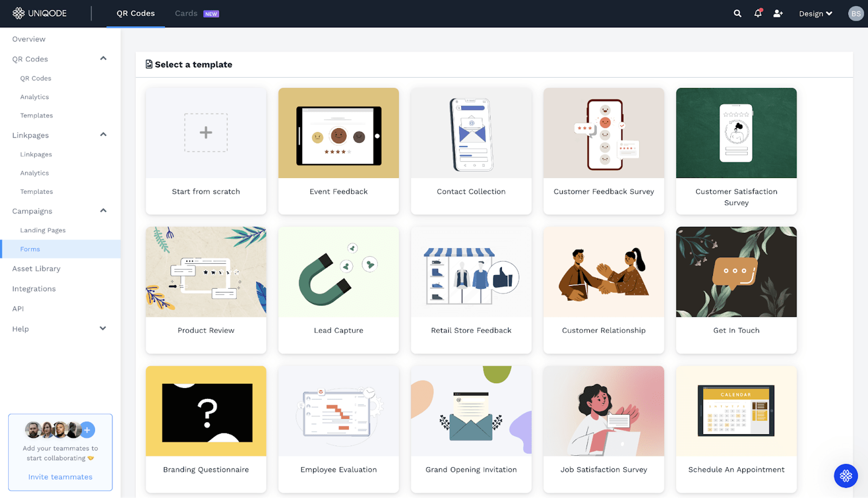Screen dimensions: 868x498
Task: Open the Design workspace dropdown
Action: point(815,13)
